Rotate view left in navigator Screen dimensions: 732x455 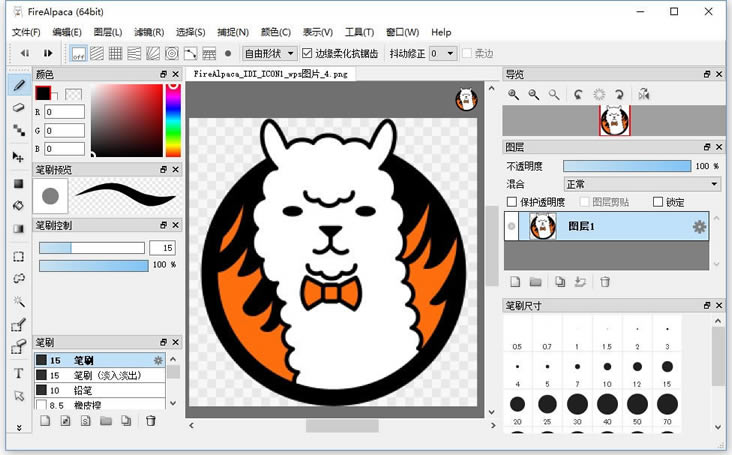click(578, 95)
